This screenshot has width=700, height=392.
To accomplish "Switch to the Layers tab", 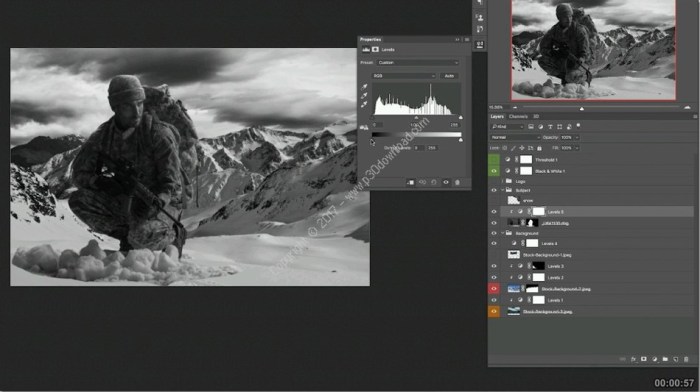I will coord(497,117).
